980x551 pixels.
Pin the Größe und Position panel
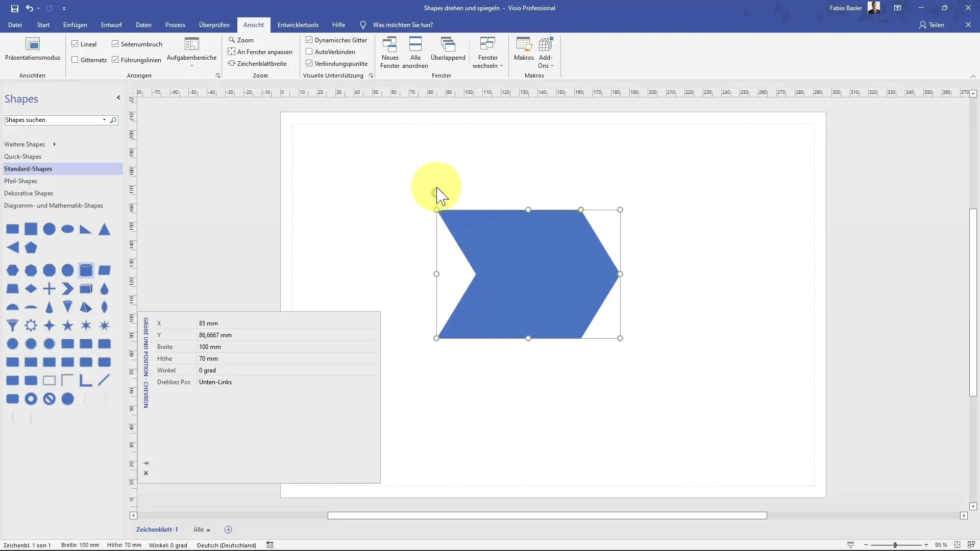click(146, 463)
